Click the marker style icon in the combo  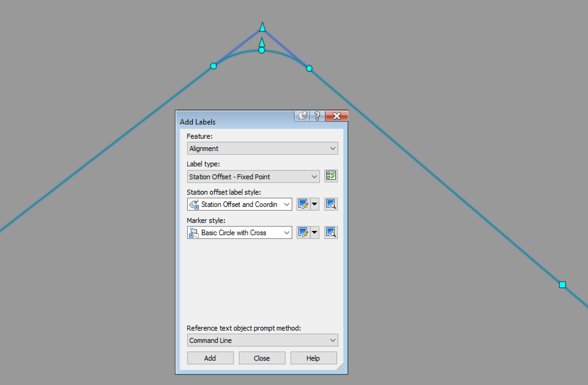(194, 232)
